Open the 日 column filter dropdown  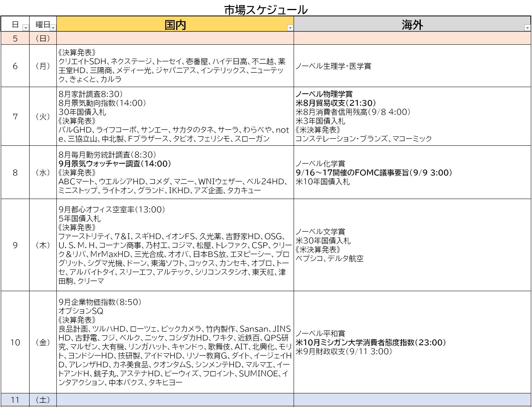[26, 28]
